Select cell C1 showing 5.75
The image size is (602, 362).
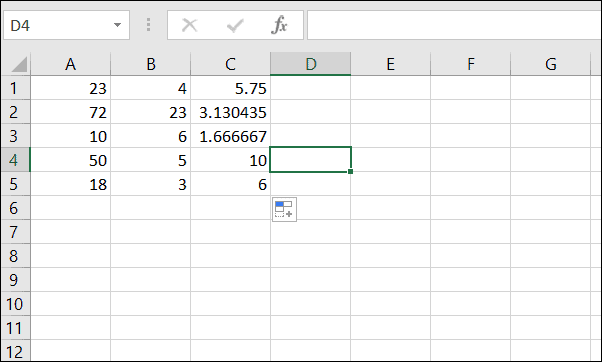(x=230, y=88)
